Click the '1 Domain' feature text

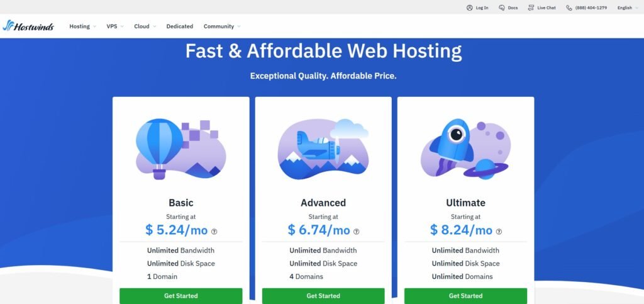[162, 276]
